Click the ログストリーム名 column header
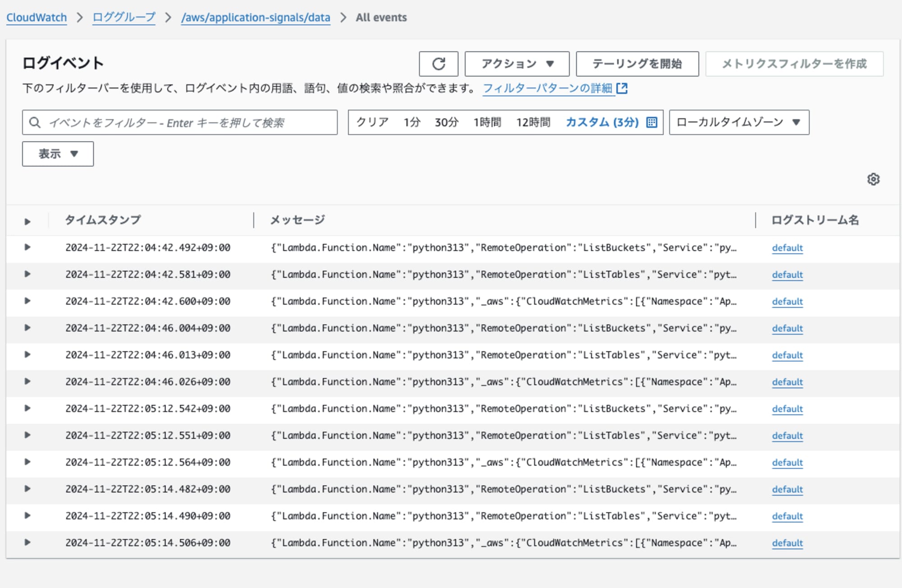The image size is (902, 588). point(815,220)
